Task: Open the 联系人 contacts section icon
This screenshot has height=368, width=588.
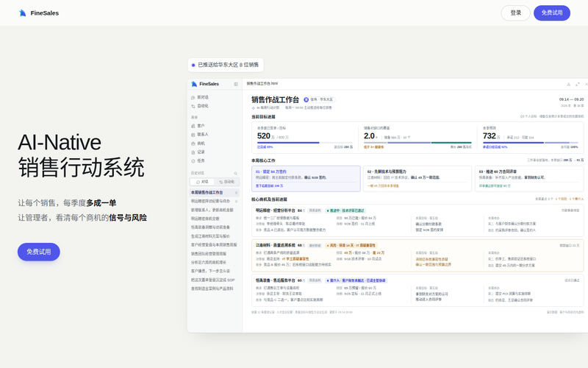Action: pos(193,135)
